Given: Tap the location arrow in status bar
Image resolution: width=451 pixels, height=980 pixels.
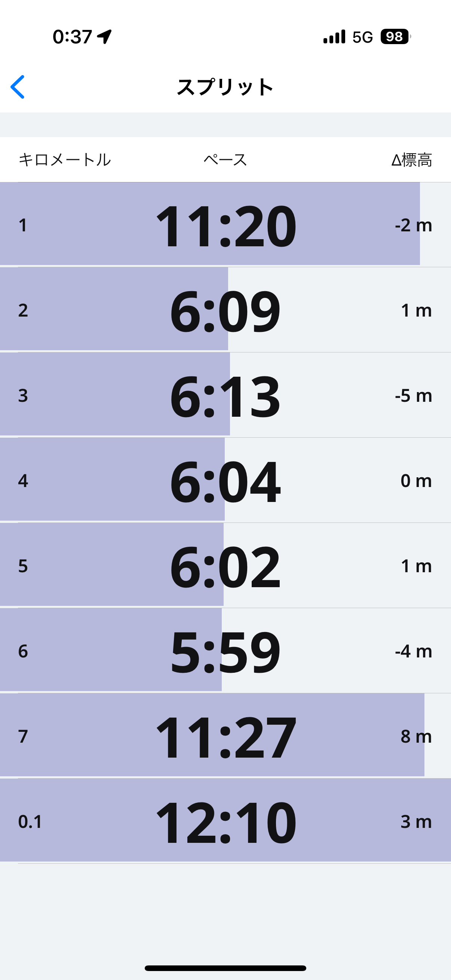Looking at the screenshot, I should pos(104,37).
